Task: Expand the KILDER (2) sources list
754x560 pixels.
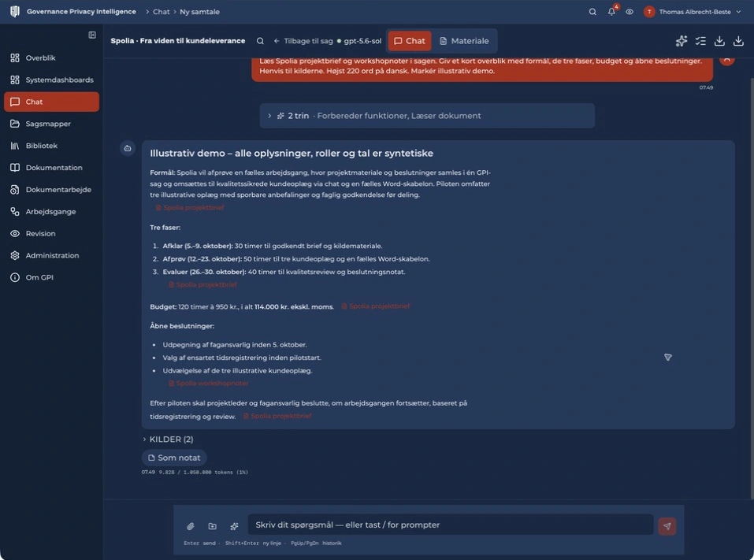Action: tap(168, 439)
